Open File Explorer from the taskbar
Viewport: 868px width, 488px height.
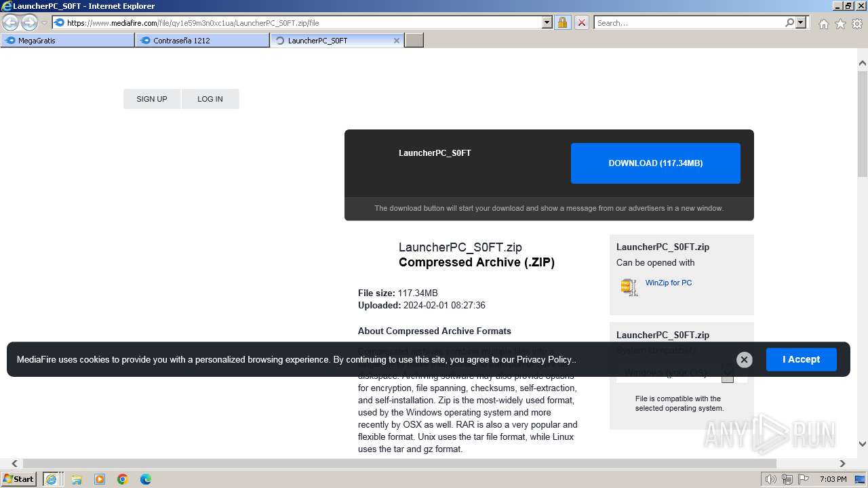click(77, 479)
